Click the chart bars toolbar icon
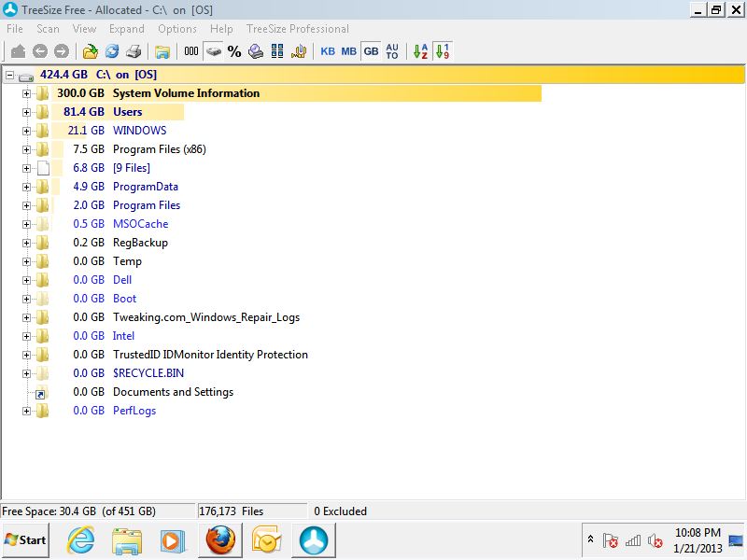Screen dimensions: 747x560 [x=299, y=51]
